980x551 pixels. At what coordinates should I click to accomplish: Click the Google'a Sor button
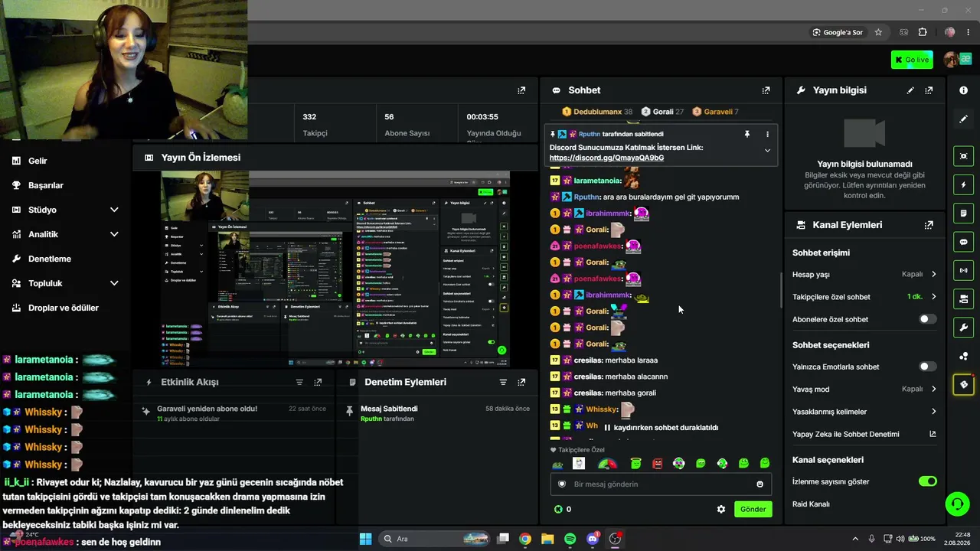[838, 32]
